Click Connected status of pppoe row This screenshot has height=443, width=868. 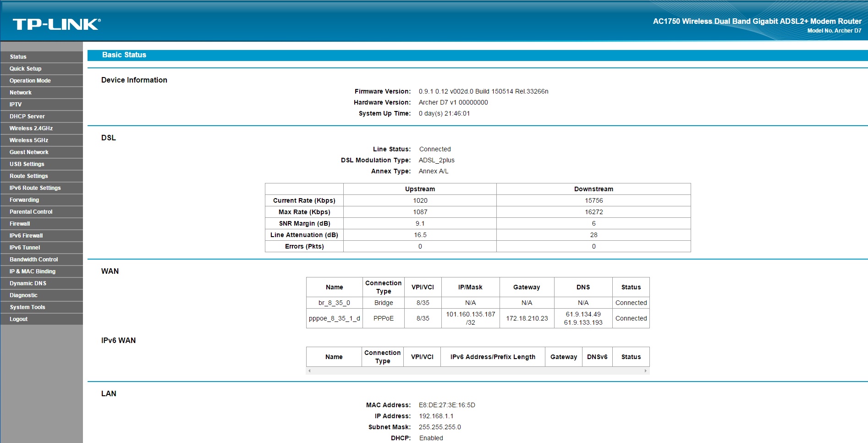coord(631,318)
